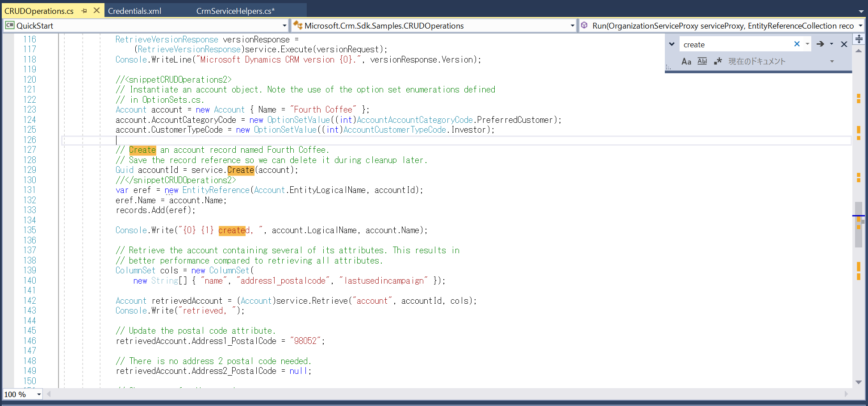Screen dimensions: 868x406
Task: Click the Find Next arrow icon
Action: coord(820,44)
